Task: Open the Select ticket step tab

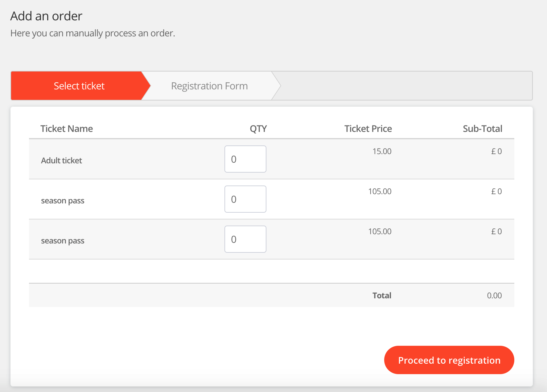Action: [x=79, y=86]
